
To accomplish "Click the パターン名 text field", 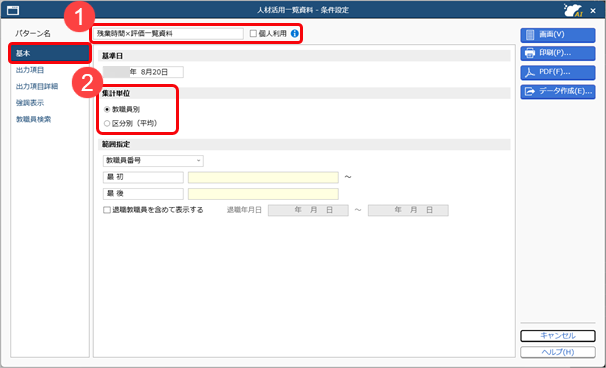I will (x=169, y=34).
